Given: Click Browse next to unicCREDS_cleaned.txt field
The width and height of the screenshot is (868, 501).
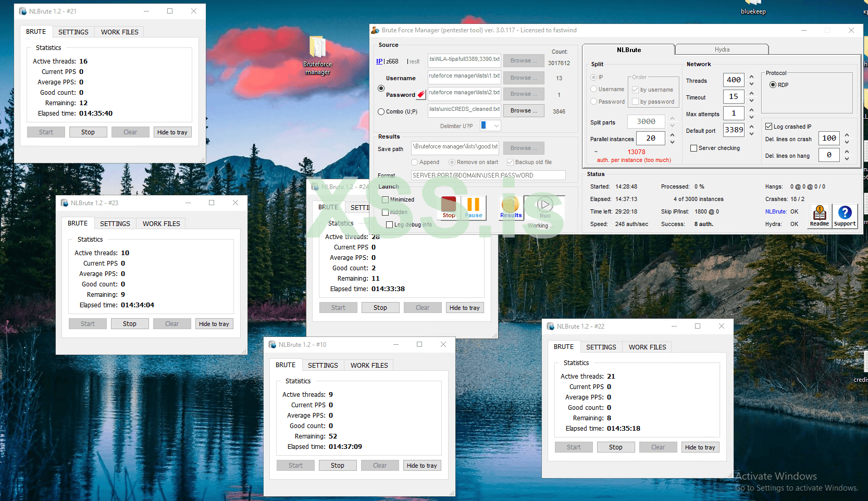Looking at the screenshot, I should [x=523, y=110].
